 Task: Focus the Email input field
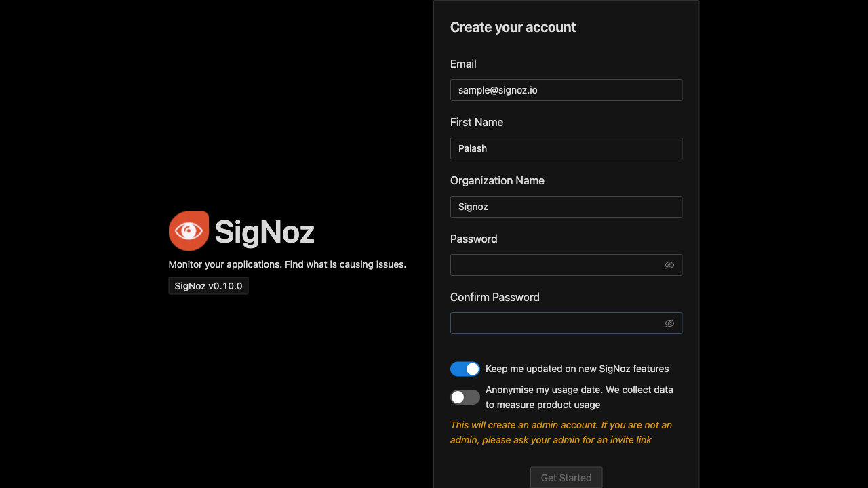pos(566,90)
